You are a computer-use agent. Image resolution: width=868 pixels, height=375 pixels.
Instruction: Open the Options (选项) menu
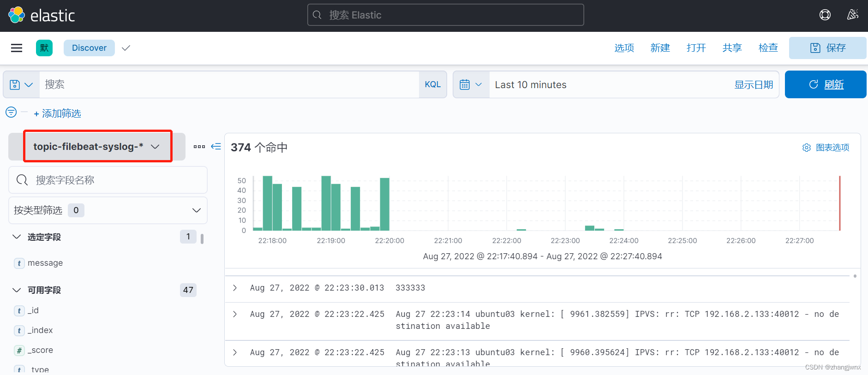pyautogui.click(x=624, y=48)
